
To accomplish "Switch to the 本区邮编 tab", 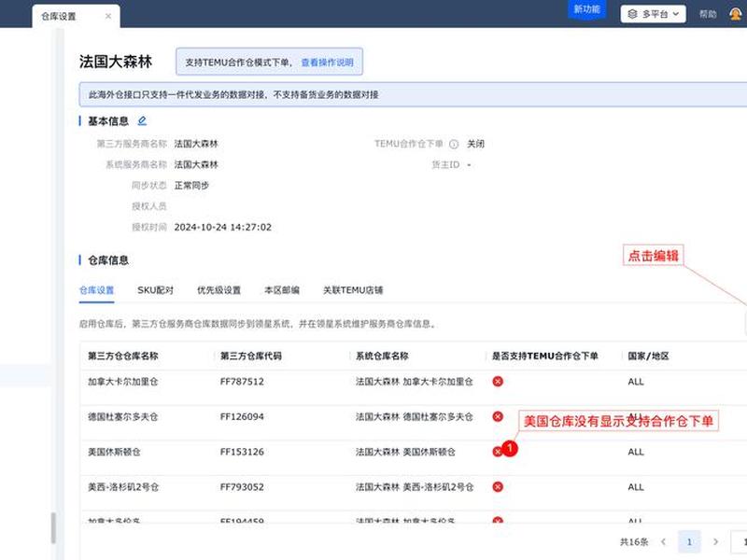I will 282,290.
